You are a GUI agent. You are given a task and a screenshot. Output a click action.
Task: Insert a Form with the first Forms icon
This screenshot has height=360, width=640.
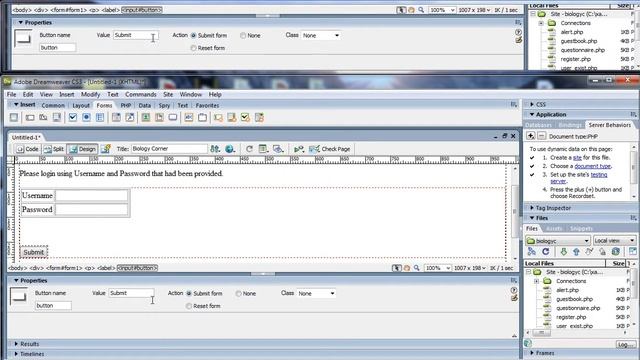pos(14,118)
